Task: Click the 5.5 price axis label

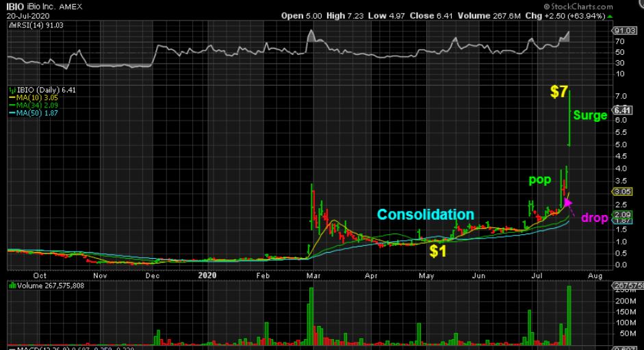Action: 621,132
